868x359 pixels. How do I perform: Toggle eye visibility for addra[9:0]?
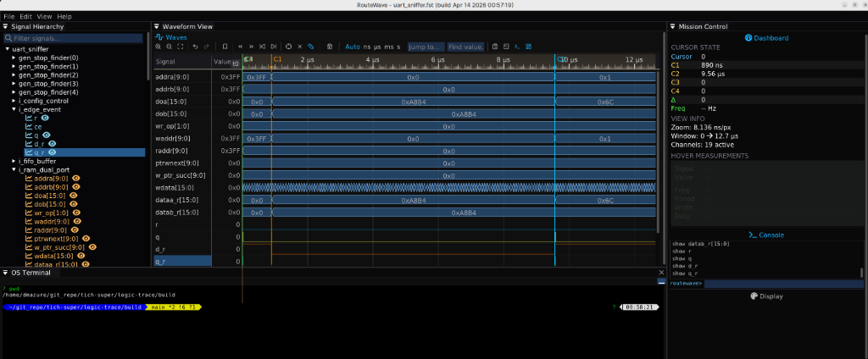point(76,179)
